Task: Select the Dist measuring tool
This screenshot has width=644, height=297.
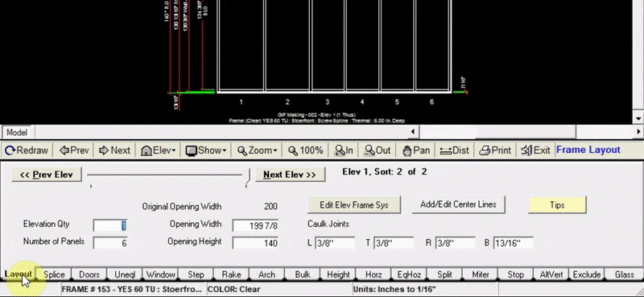Action: [x=445, y=151]
